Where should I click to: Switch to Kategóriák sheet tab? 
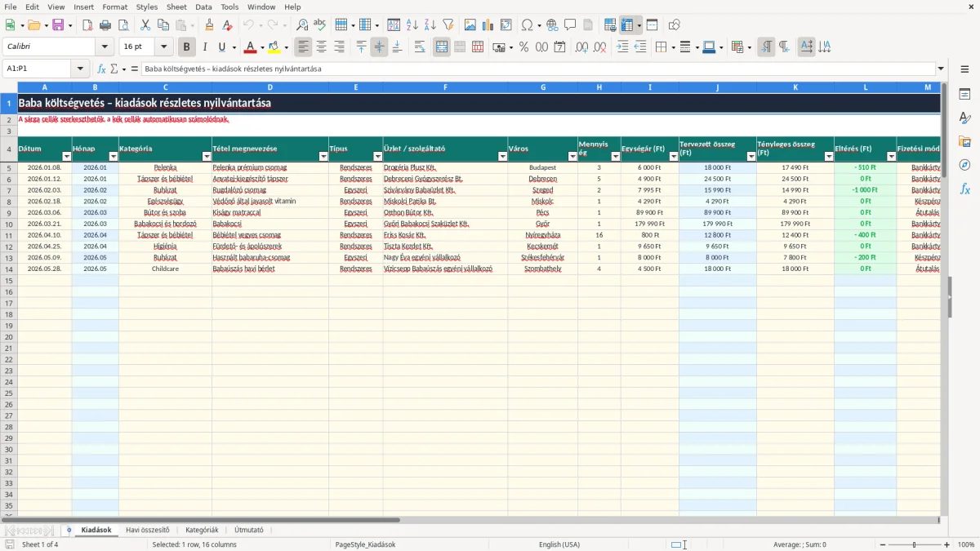point(202,530)
